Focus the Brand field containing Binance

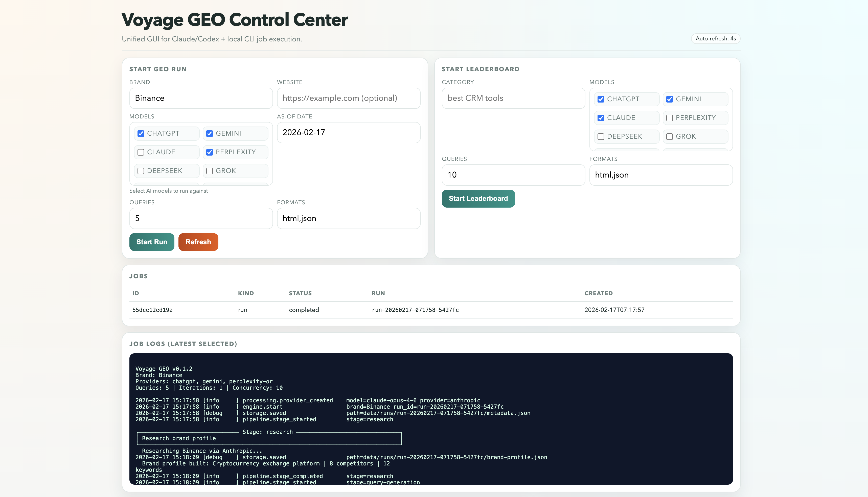(201, 98)
